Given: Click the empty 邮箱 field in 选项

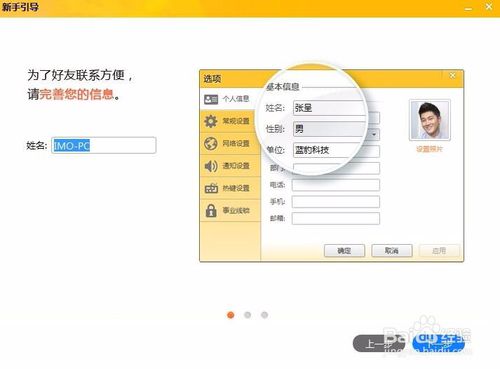Looking at the screenshot, I should (336, 218).
